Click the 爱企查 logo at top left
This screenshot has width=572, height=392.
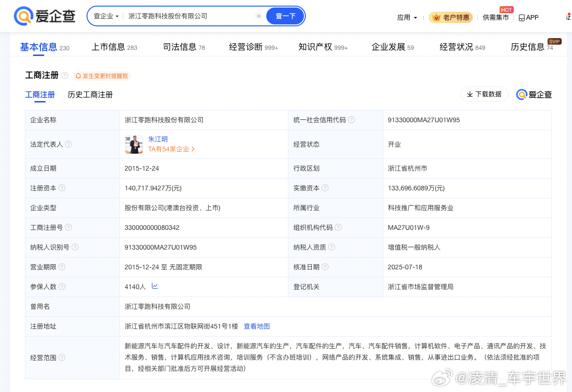[x=45, y=16]
